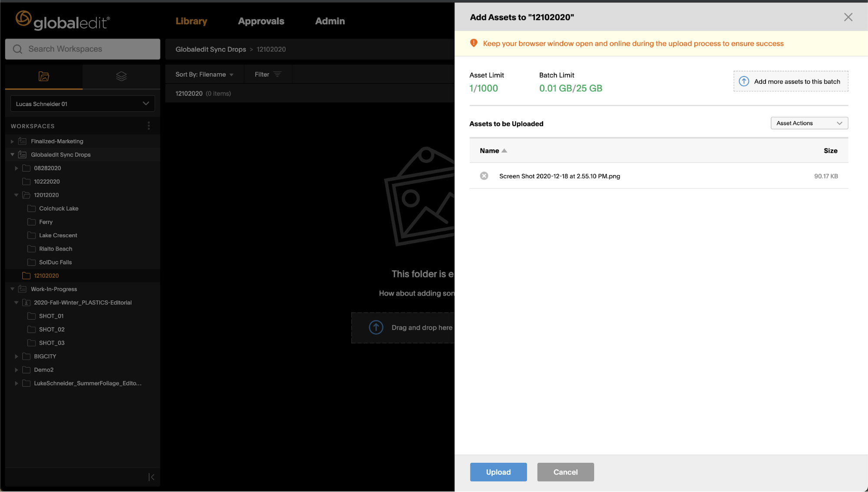Collapse the Work-In-Progress workspace
Image resolution: width=868 pixels, height=492 pixels.
pos(12,289)
